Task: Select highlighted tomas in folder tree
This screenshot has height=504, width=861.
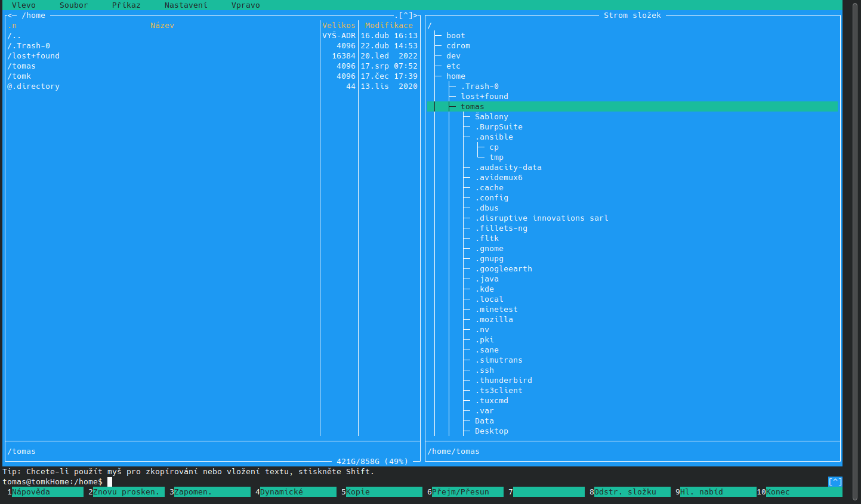Action: point(632,107)
